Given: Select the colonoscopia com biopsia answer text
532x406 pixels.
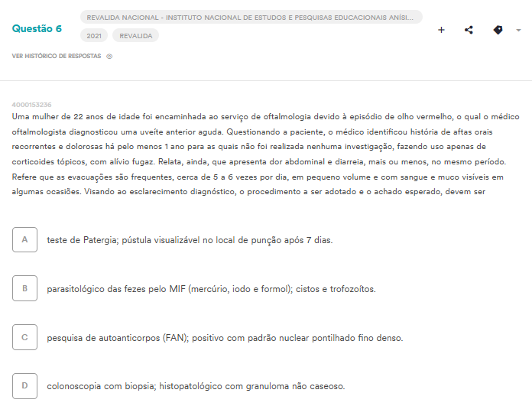Looking at the screenshot, I should pos(196,386).
